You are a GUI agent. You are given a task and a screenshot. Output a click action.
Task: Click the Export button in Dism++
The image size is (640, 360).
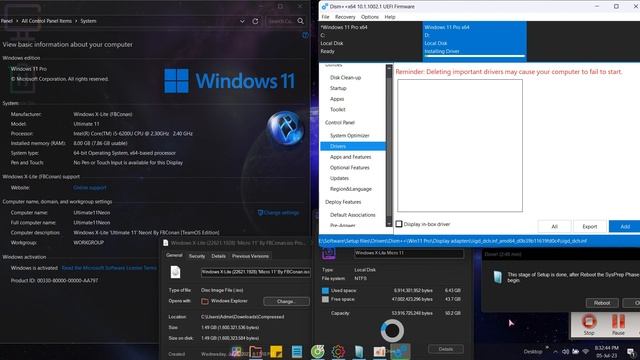(589, 227)
